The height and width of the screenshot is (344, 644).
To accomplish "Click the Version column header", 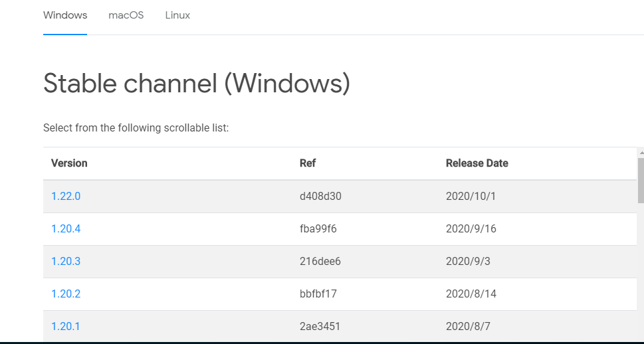I will click(69, 163).
